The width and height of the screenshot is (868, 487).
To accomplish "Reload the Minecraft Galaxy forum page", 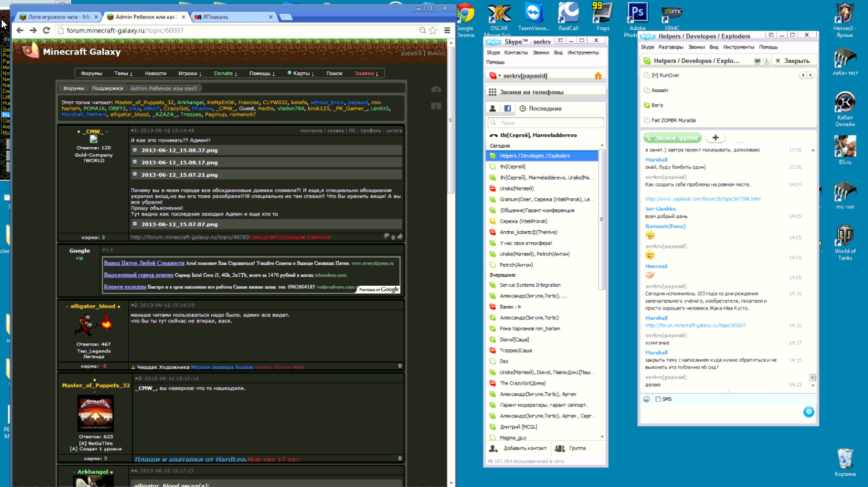I will [x=46, y=31].
